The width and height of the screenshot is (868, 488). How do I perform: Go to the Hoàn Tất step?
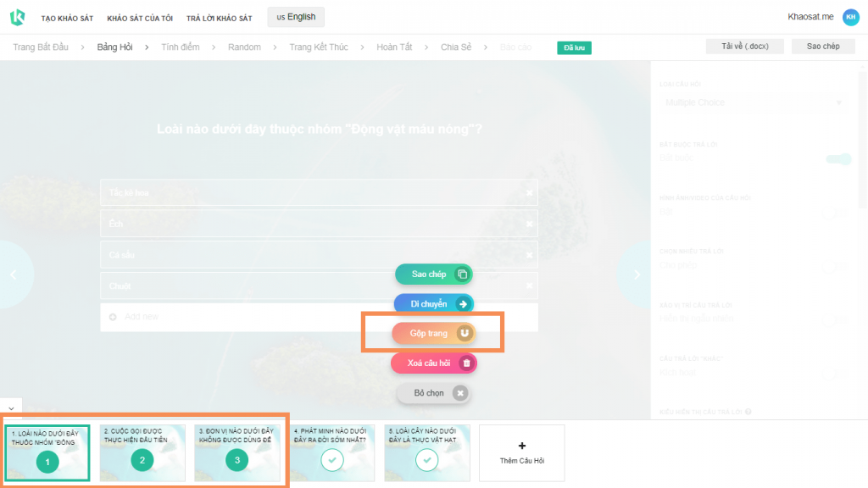(x=395, y=47)
